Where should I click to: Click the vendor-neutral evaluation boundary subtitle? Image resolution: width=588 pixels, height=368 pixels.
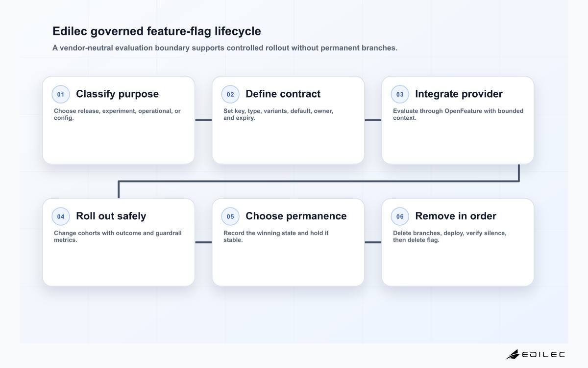point(225,48)
